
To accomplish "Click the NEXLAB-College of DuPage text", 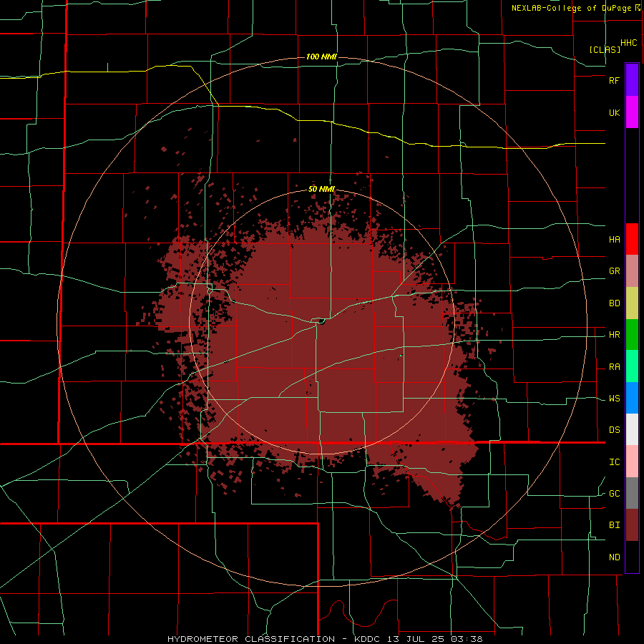I will point(572,8).
